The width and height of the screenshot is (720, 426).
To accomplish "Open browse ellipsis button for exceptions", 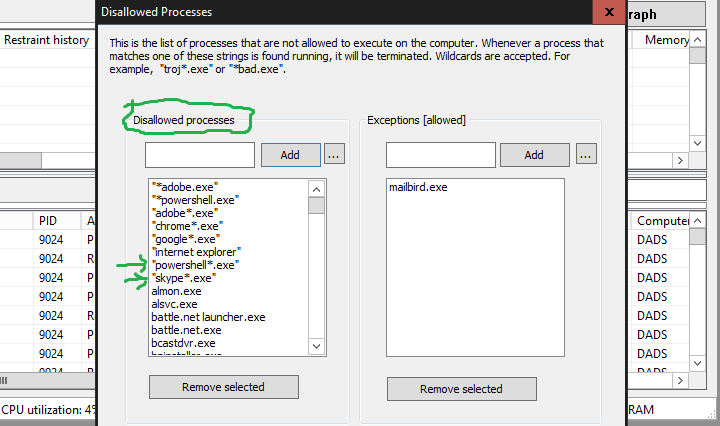I will tap(587, 155).
